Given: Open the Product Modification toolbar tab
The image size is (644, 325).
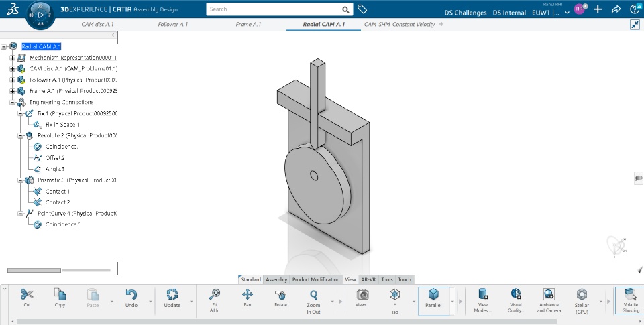Looking at the screenshot, I should point(316,279).
